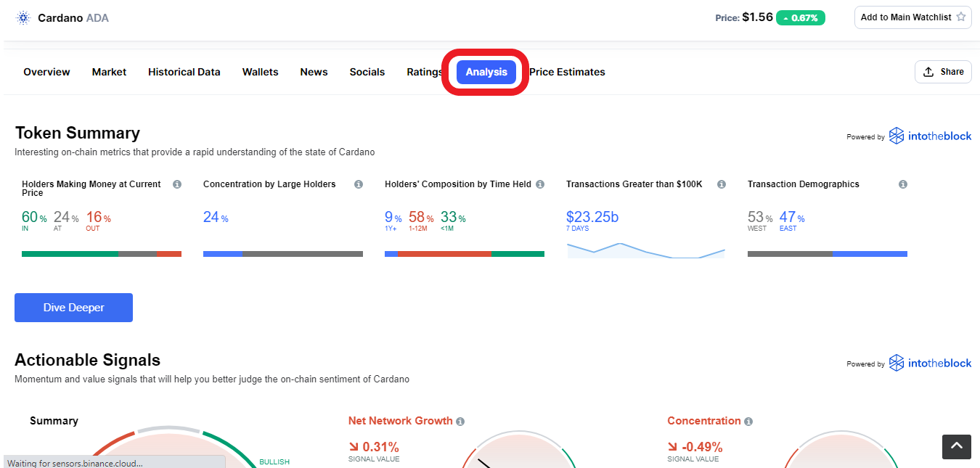Click the holders in/at/out money bar
This screenshot has width=980, height=468.
tap(102, 254)
